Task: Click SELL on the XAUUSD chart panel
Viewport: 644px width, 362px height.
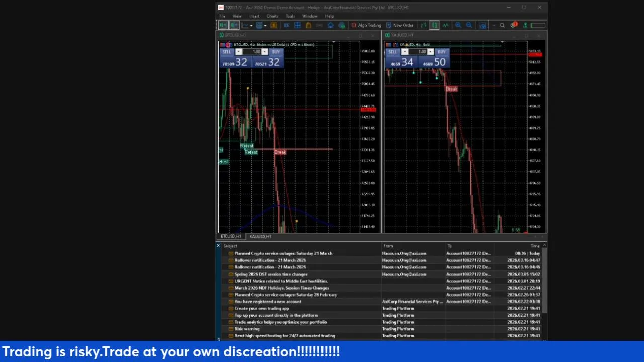Action: click(x=393, y=52)
